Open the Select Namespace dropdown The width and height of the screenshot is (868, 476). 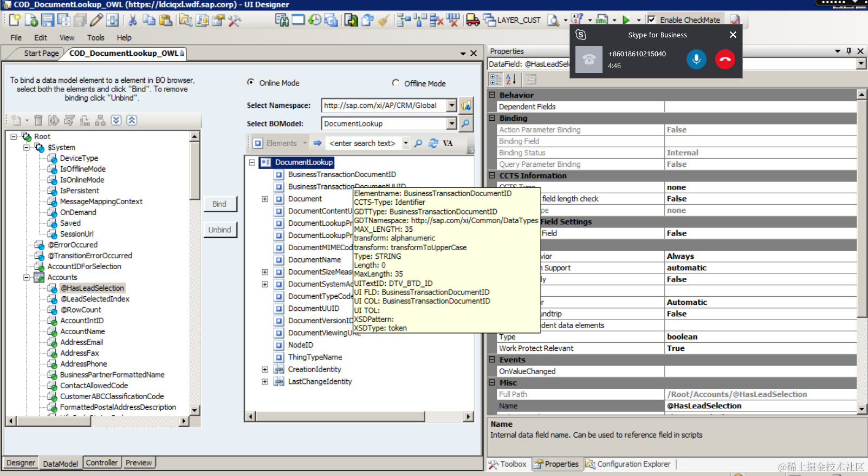(x=452, y=106)
